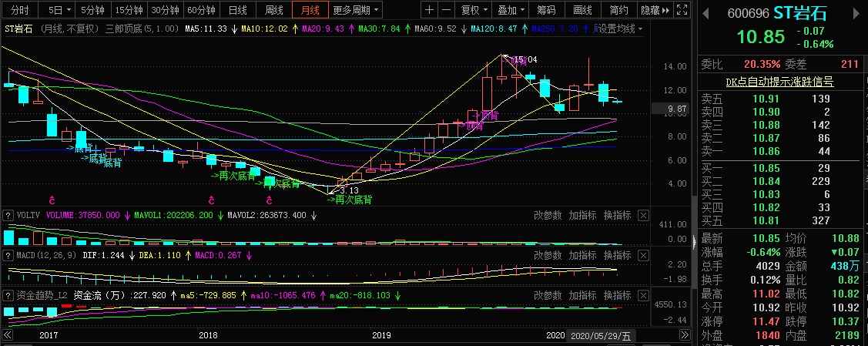Click the plus zoom-in icon
The width and height of the screenshot is (868, 346).
(430, 10)
